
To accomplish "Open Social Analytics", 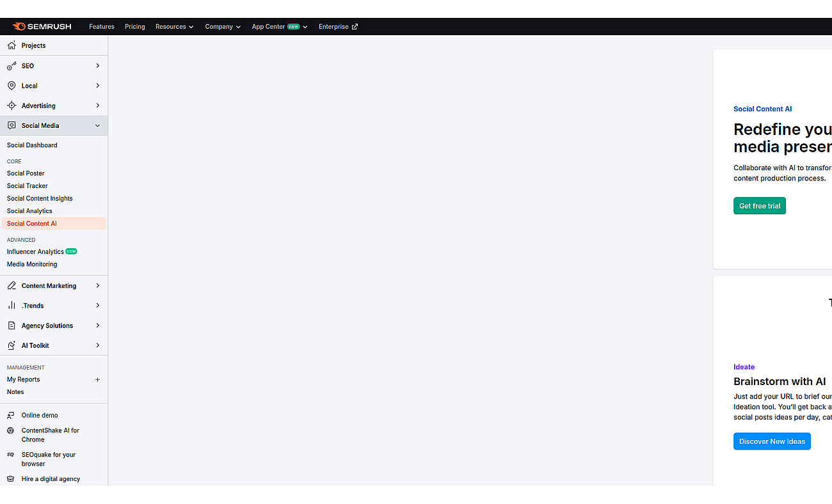I will point(29,211).
